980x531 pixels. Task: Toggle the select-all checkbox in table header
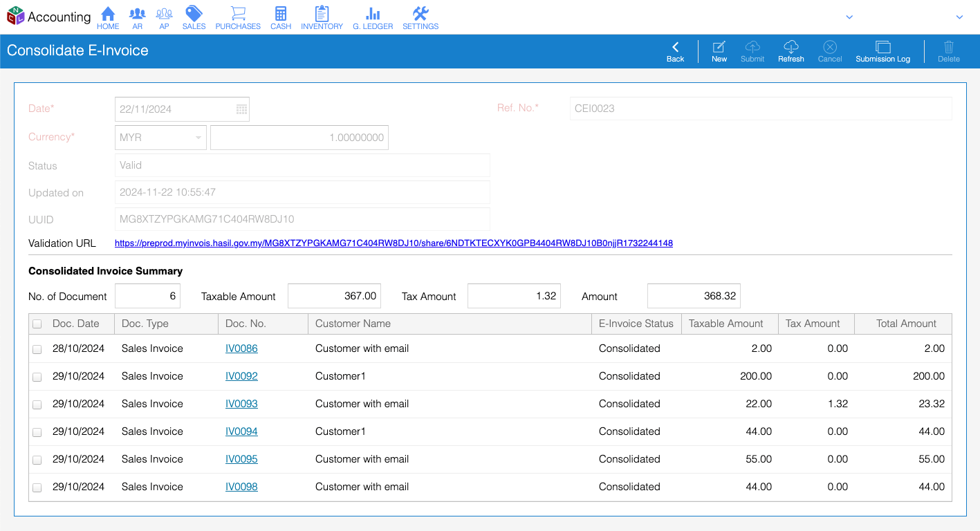pyautogui.click(x=37, y=324)
